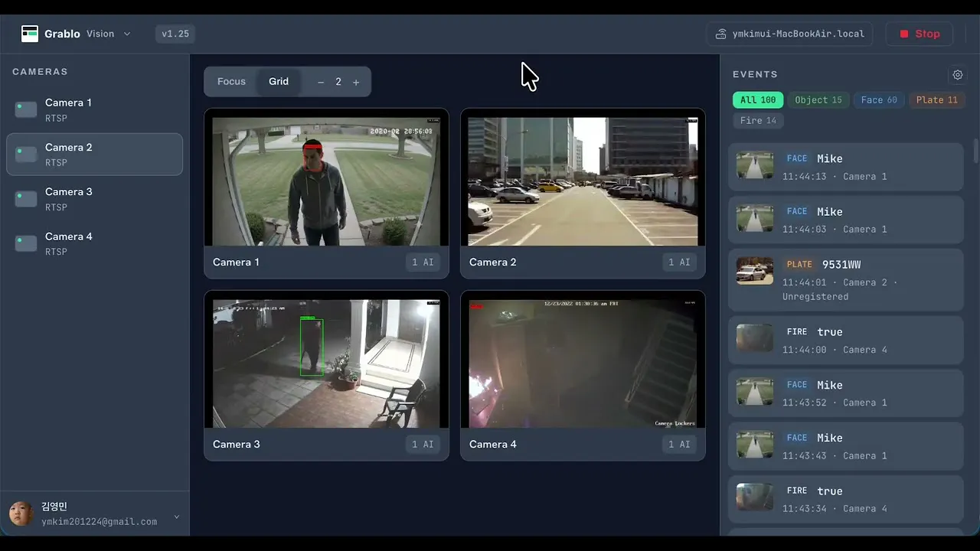
Task: Open the Camera 2 parking lot feed
Action: (x=583, y=181)
